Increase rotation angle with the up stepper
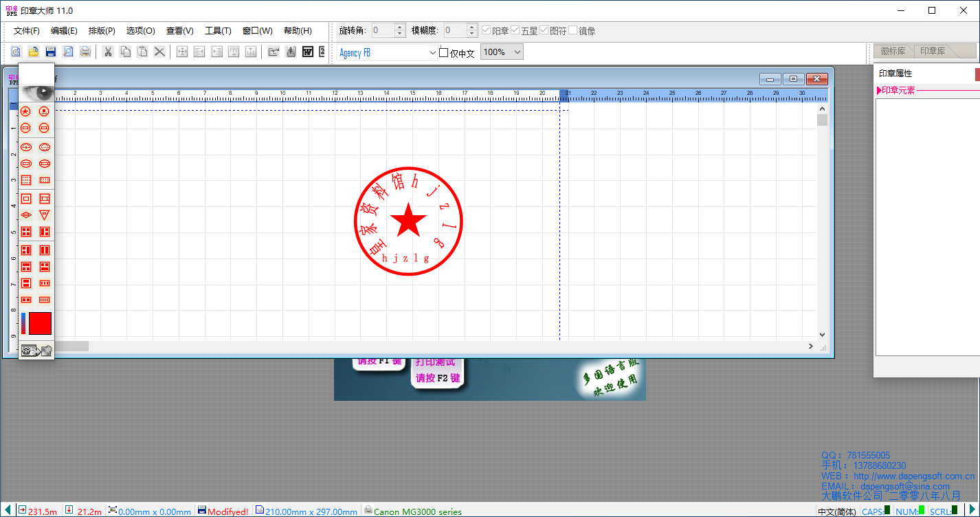The width and height of the screenshot is (980, 517). [400, 27]
